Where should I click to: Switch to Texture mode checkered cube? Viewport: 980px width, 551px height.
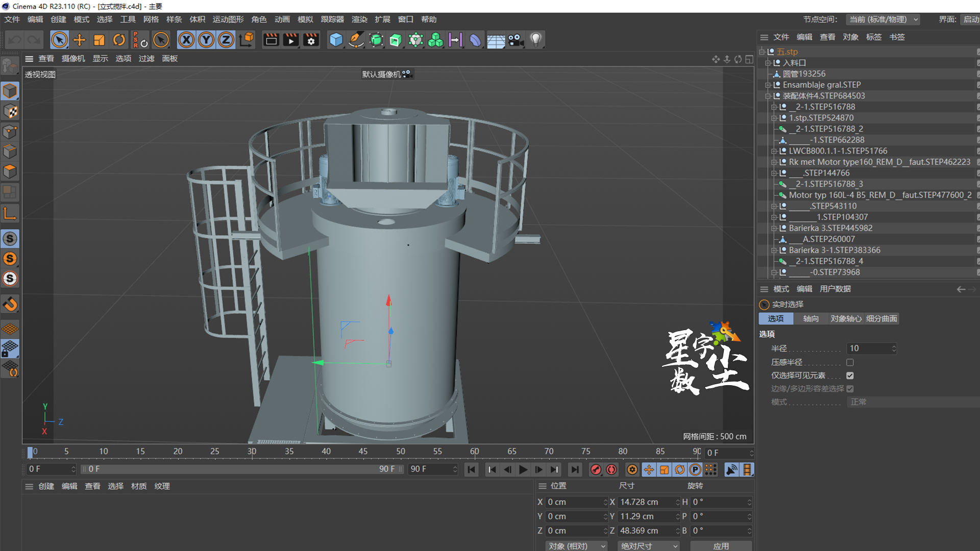tap(10, 111)
